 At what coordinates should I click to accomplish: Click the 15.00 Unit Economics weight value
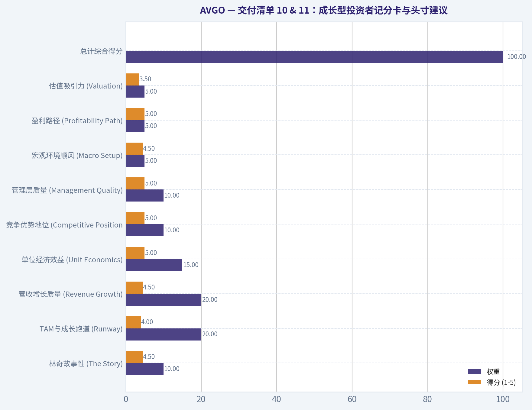[191, 265]
